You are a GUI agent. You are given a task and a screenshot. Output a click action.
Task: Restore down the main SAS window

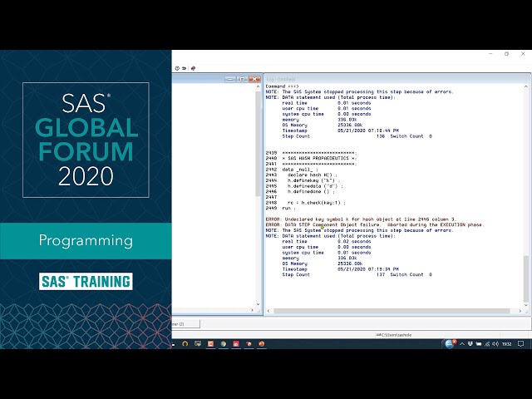click(x=506, y=53)
